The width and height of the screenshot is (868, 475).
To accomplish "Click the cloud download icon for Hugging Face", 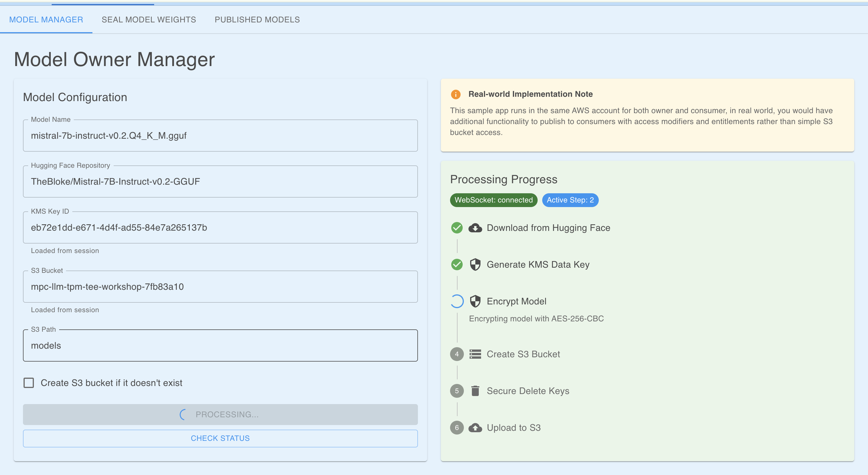I will 475,228.
